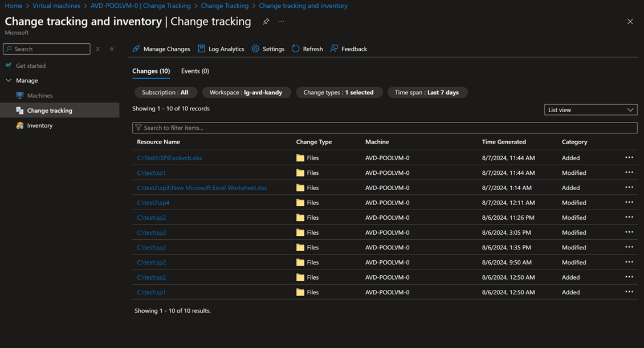Screen dimensions: 644x348
Task: Open C:\test\sp2 link at 1:35 PM
Action: point(151,247)
